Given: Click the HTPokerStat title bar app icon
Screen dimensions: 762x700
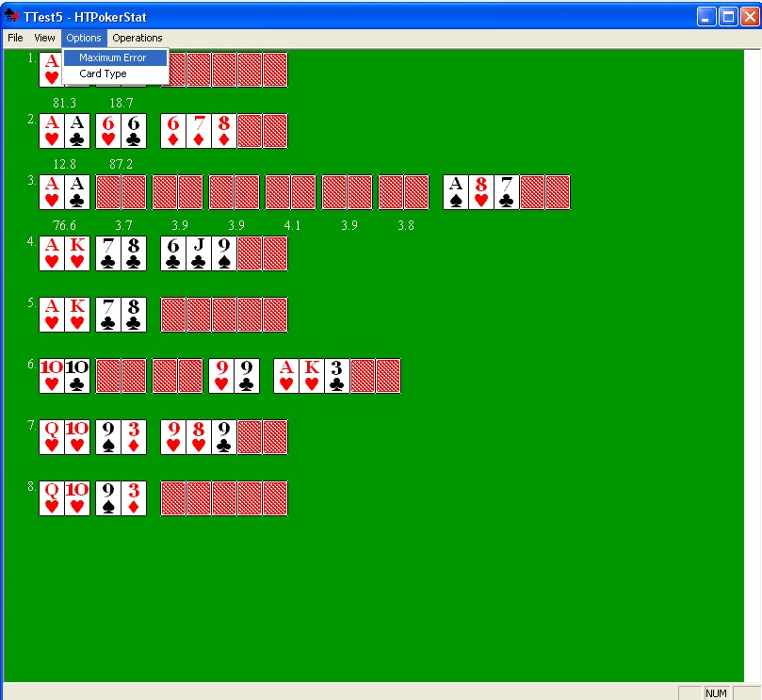Looking at the screenshot, I should click(x=12, y=17).
